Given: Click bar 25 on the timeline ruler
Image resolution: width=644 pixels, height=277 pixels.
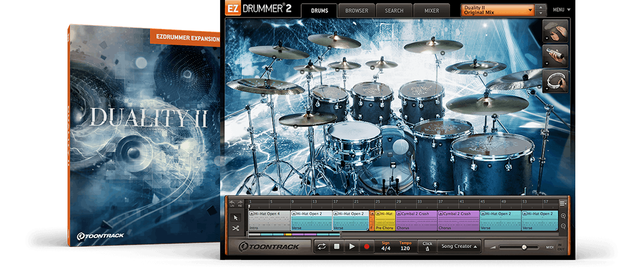Looking at the screenshot, I should [377, 202].
